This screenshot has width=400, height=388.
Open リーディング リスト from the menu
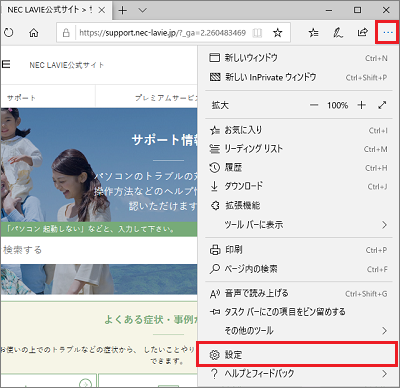tap(297, 149)
